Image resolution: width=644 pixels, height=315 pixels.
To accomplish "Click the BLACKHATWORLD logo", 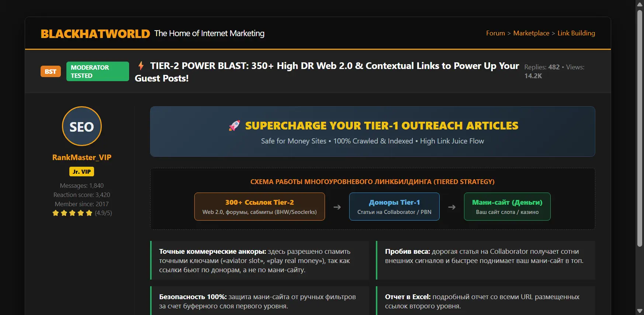I will point(95,34).
